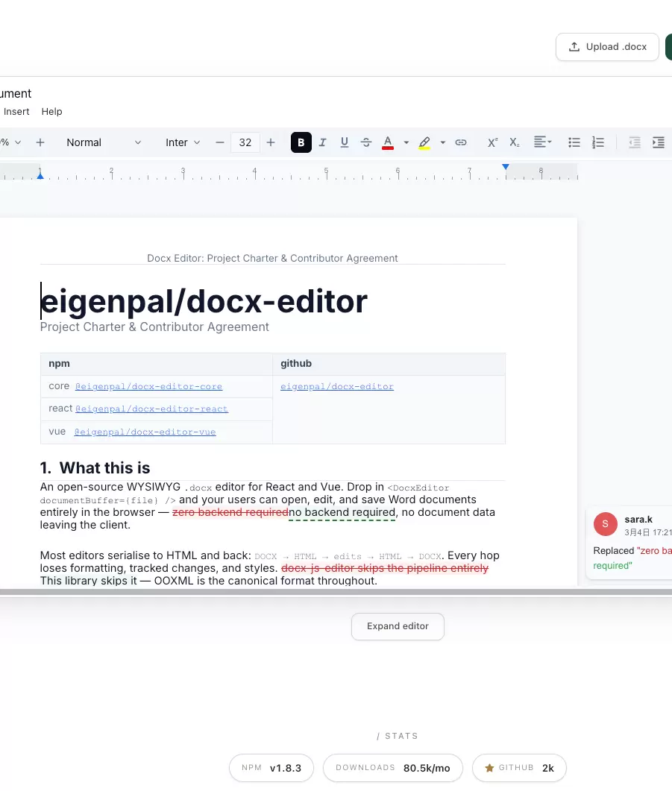Click the '/ STATS' section label
672x791 pixels.
pos(398,736)
